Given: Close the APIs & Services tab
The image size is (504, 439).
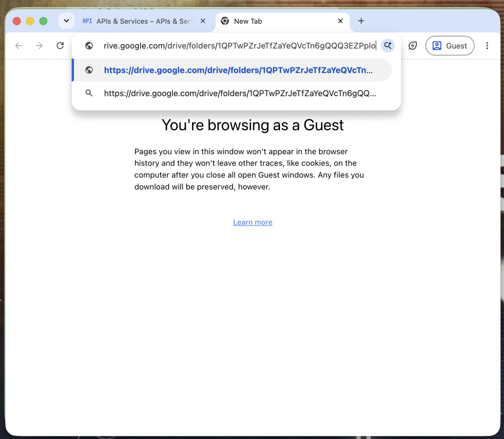Looking at the screenshot, I should [203, 21].
